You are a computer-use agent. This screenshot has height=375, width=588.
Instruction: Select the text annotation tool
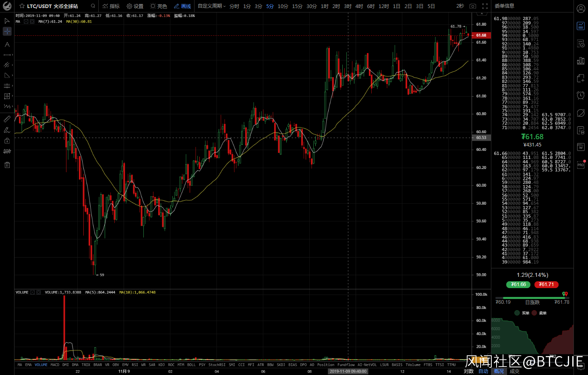[x=7, y=44]
